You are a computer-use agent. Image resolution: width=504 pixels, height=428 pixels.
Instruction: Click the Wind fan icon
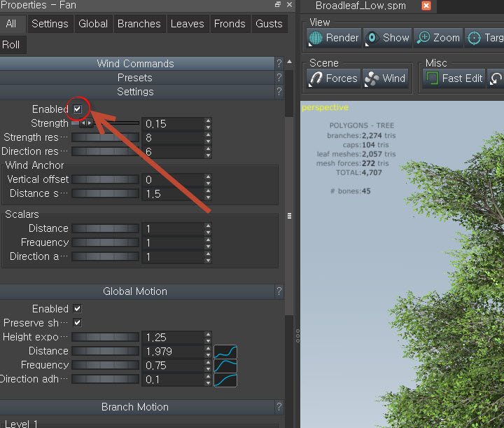(x=372, y=78)
